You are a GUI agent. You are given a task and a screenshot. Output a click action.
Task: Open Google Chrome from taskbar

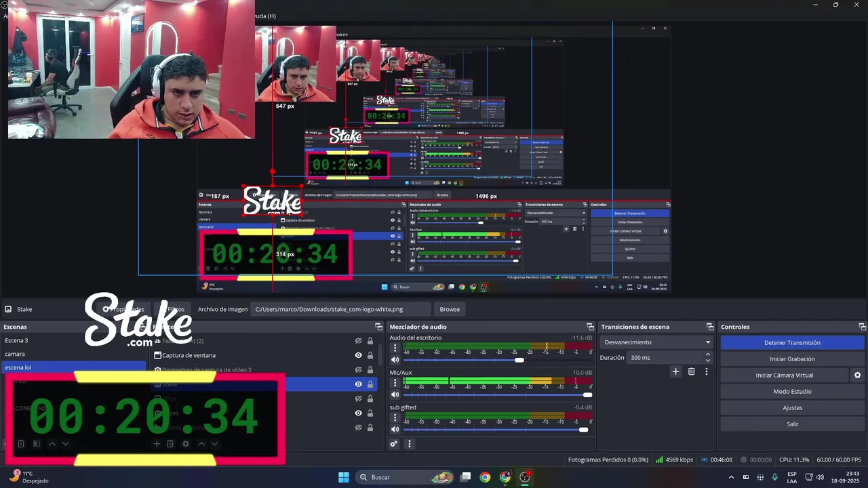(485, 477)
